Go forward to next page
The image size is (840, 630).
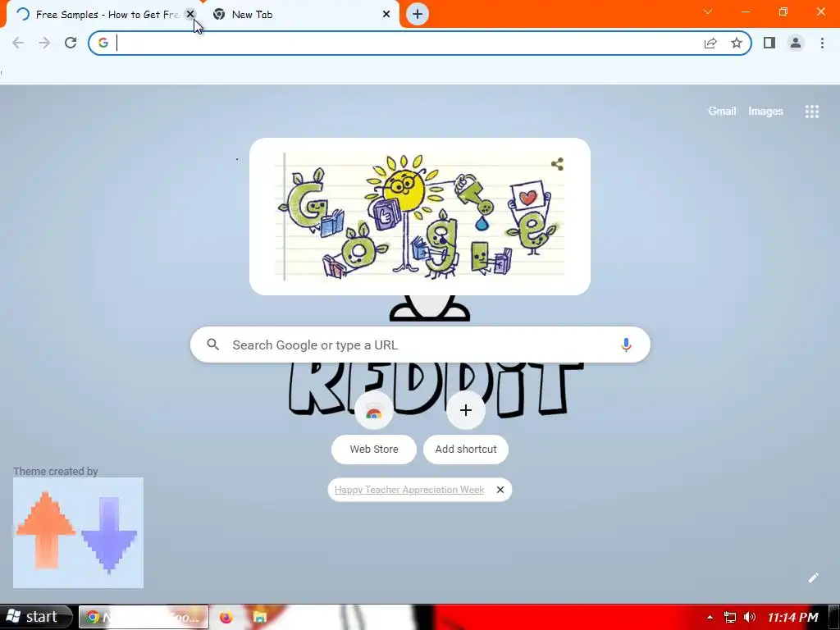pyautogui.click(x=44, y=43)
